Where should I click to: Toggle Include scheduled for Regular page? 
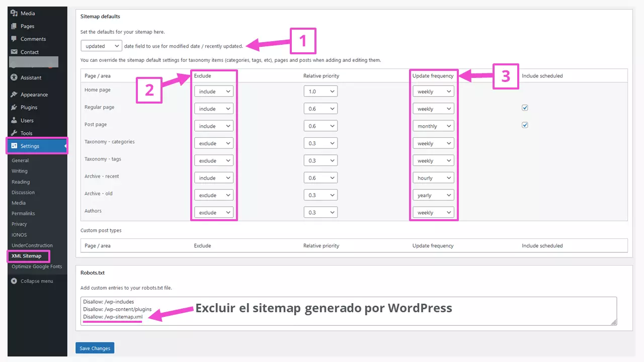point(525,108)
